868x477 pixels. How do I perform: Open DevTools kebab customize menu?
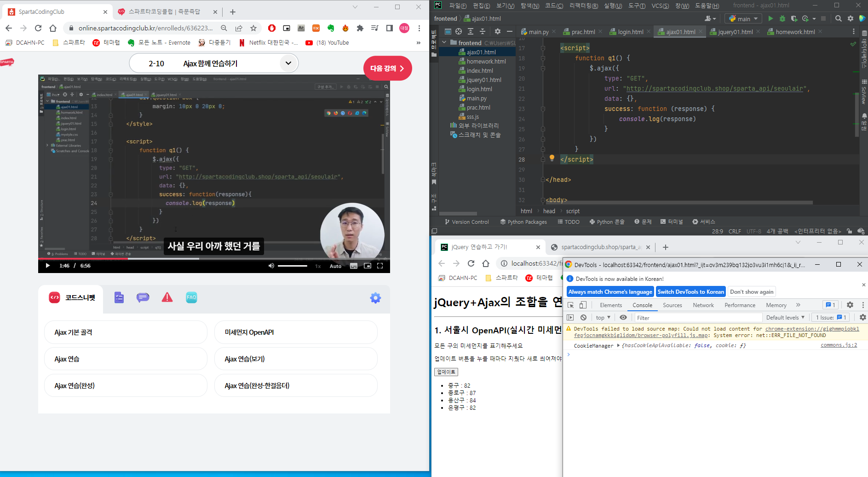(x=863, y=305)
